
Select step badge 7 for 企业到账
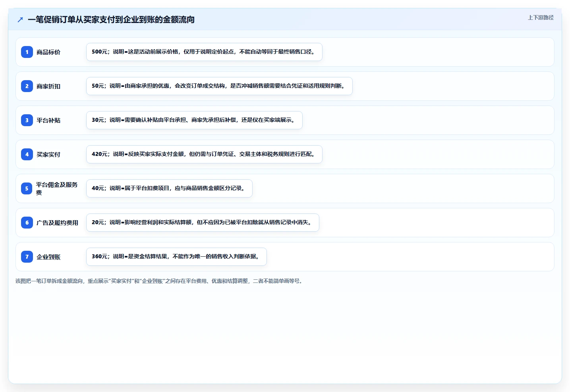[x=27, y=257]
